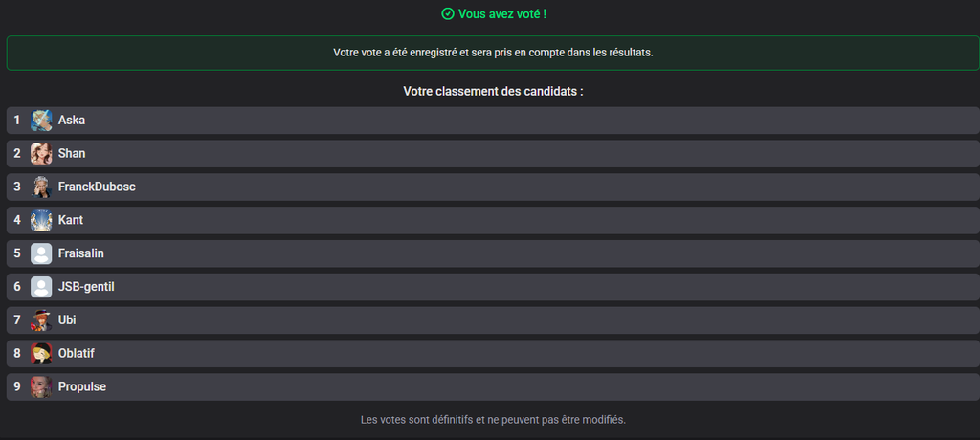Click Shan's avatar picture
The width and height of the screenshot is (980, 440).
pyautogui.click(x=41, y=154)
